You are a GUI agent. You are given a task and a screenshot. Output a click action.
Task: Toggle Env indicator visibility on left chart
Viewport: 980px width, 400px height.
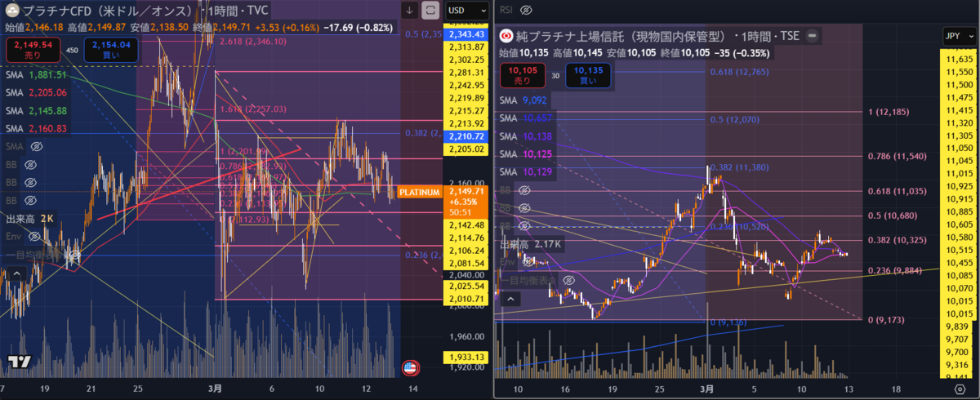pyautogui.click(x=35, y=238)
